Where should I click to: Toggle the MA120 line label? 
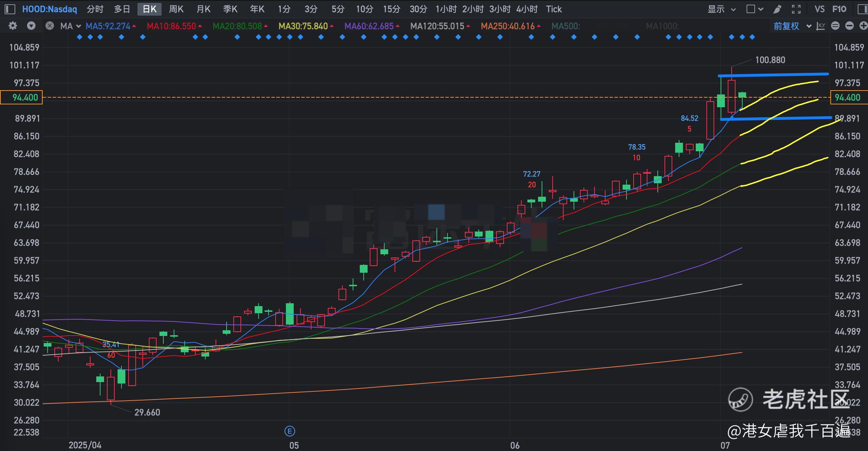[440, 26]
